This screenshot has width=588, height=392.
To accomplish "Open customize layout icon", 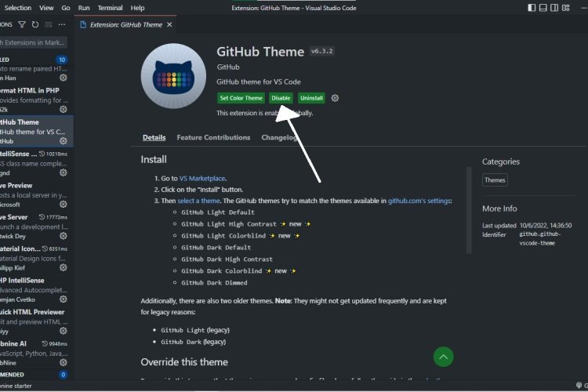I will [566, 8].
